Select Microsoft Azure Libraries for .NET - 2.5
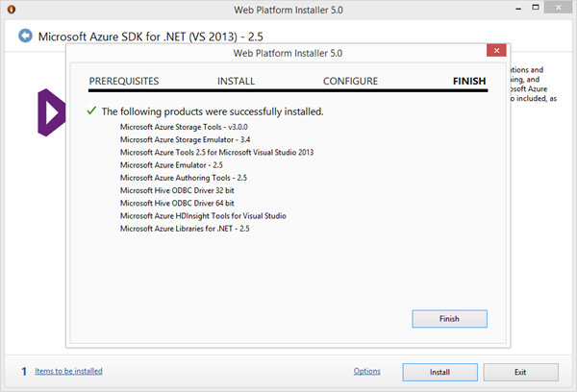577x392 pixels. [x=184, y=229]
